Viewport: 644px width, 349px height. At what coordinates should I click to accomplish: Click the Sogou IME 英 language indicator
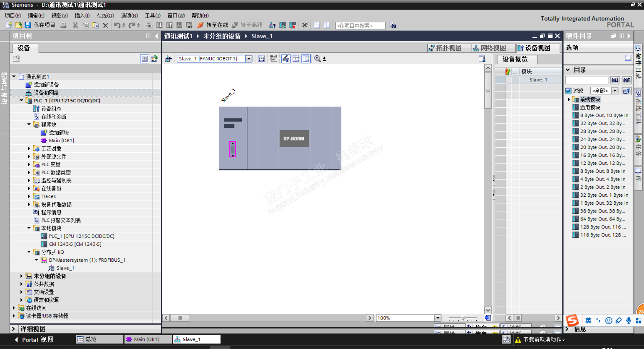coord(588,320)
